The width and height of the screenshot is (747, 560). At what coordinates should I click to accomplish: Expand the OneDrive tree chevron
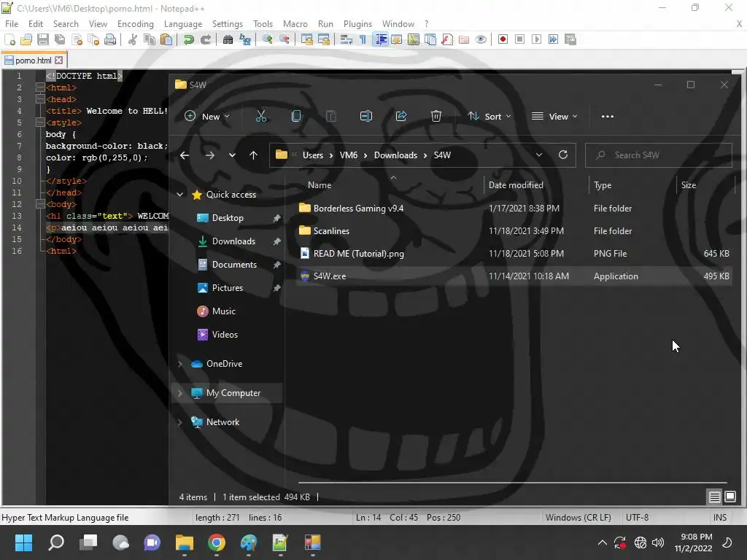pos(179,364)
